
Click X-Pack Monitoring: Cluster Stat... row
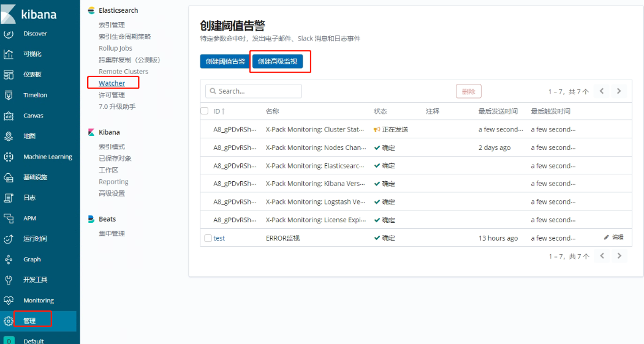pyautogui.click(x=416, y=129)
